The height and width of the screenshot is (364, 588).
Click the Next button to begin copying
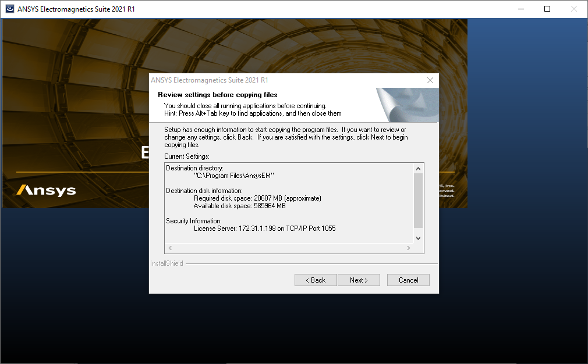[359, 280]
